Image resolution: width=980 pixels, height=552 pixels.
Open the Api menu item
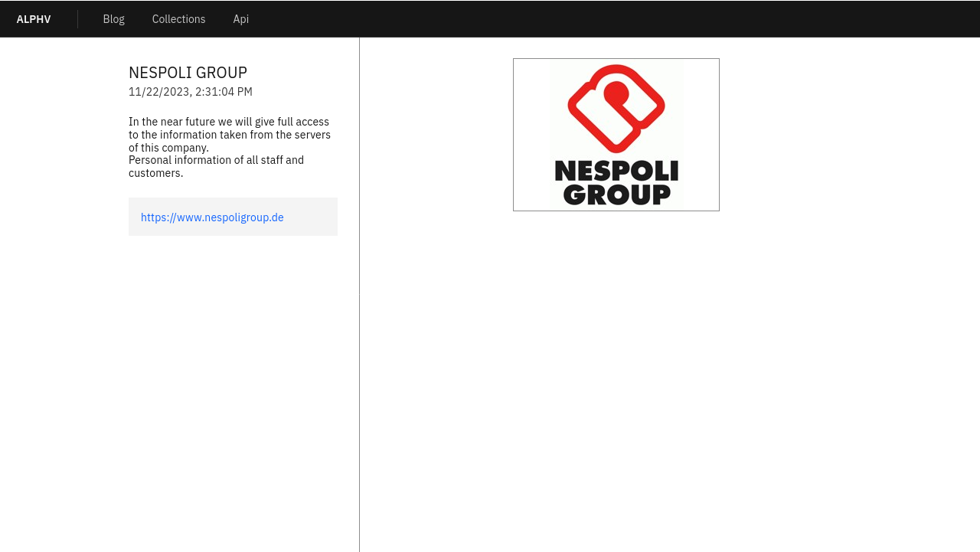240,19
